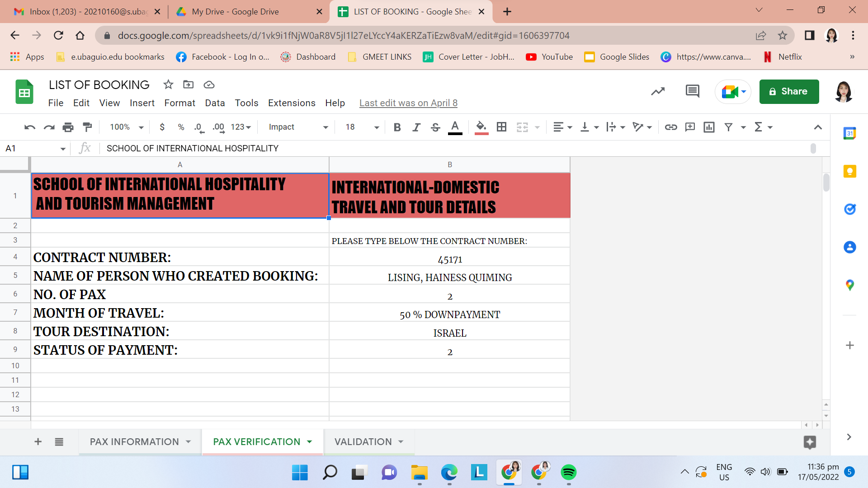This screenshot has height=488, width=868.
Task: Click the paint format icon
Action: coord(88,127)
